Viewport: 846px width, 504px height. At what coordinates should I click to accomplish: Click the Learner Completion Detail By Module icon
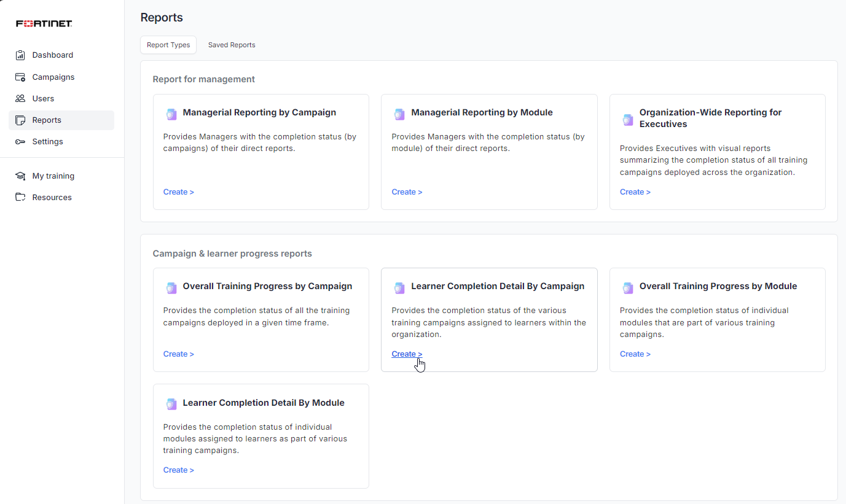tap(171, 403)
